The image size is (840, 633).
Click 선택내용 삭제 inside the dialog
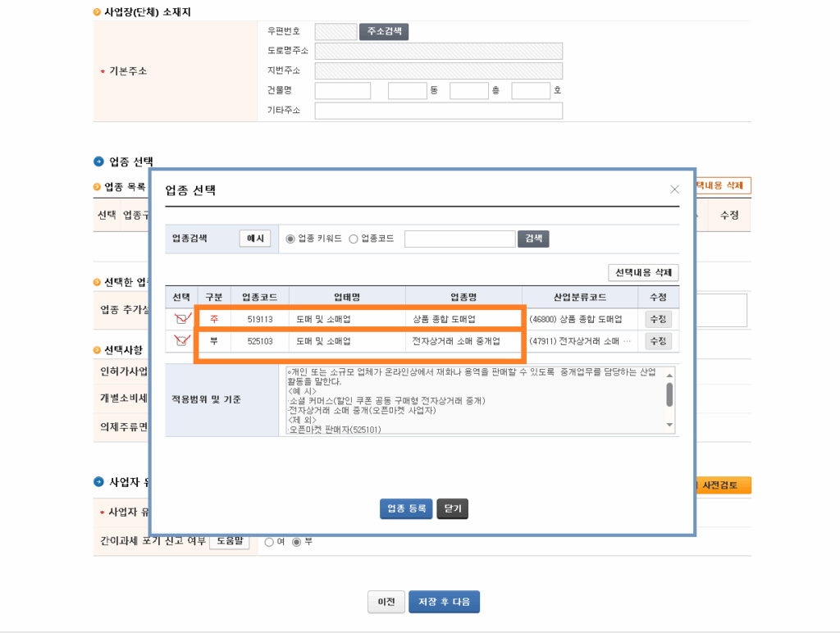pos(643,272)
